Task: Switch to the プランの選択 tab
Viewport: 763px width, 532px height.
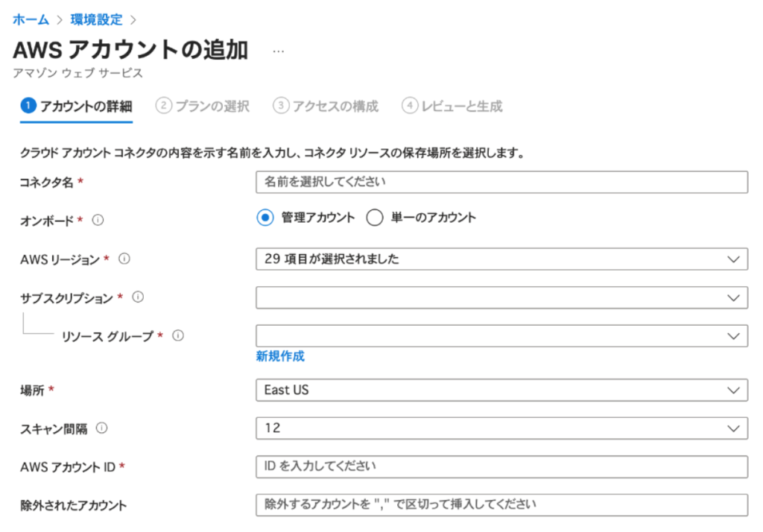Action: pyautogui.click(x=203, y=106)
